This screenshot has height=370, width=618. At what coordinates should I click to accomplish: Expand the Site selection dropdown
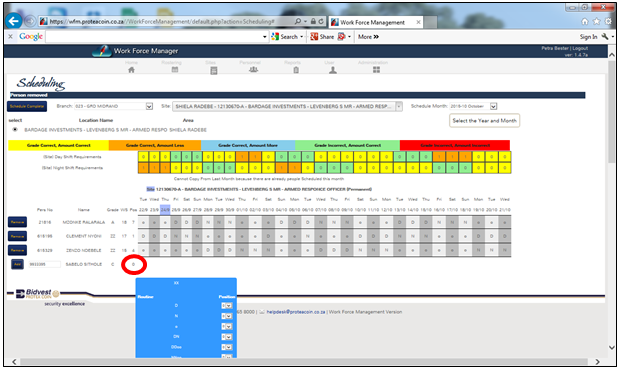click(398, 106)
